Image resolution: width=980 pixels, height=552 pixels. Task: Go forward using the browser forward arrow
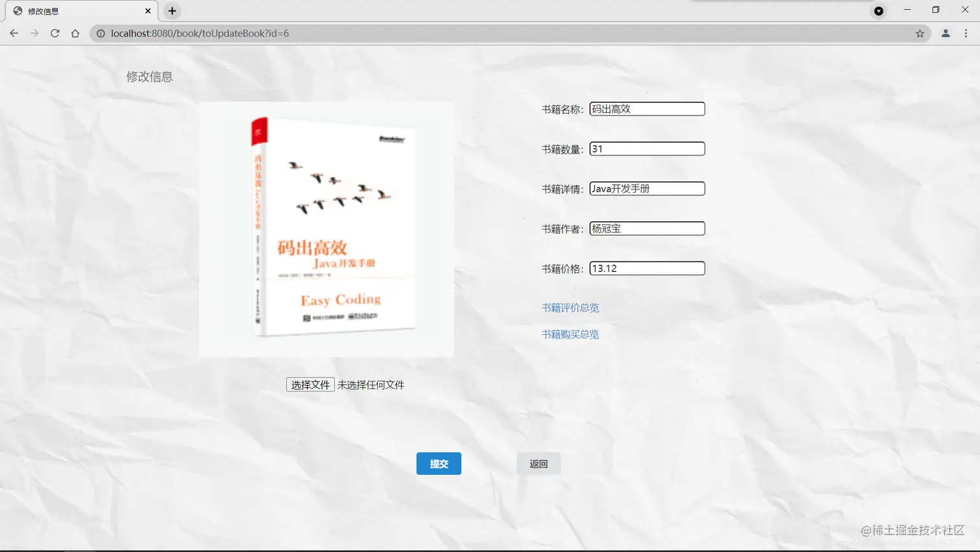pyautogui.click(x=34, y=33)
